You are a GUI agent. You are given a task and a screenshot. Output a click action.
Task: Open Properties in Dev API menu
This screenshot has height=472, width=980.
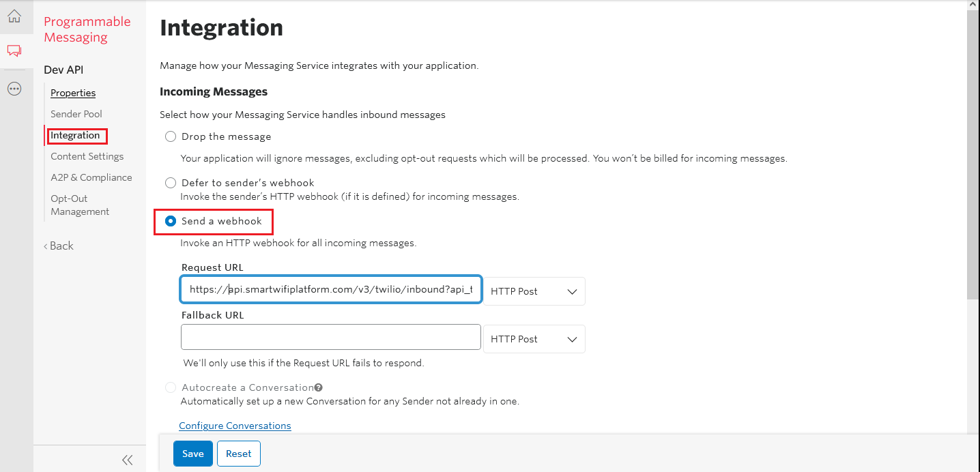pyautogui.click(x=73, y=93)
